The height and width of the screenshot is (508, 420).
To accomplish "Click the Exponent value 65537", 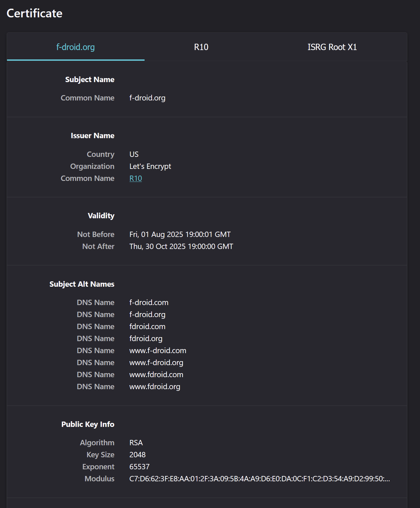I will pos(139,467).
